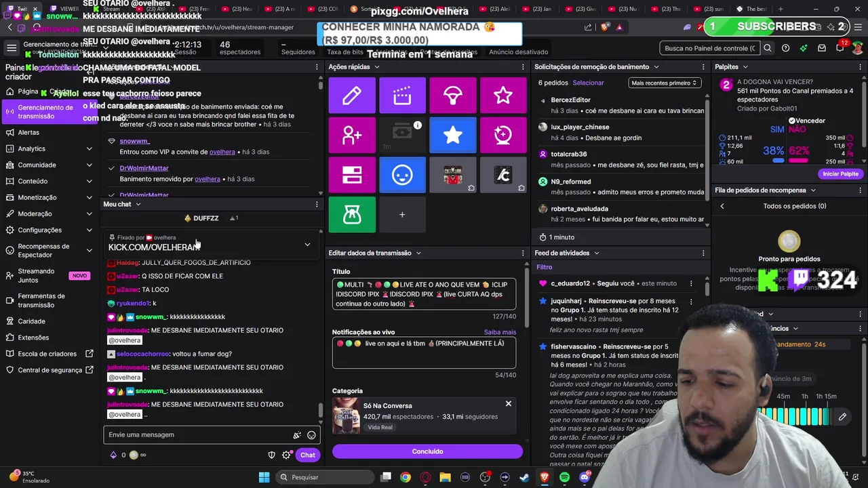
Task: Click the pencil edit stream info quick action
Action: (351, 96)
